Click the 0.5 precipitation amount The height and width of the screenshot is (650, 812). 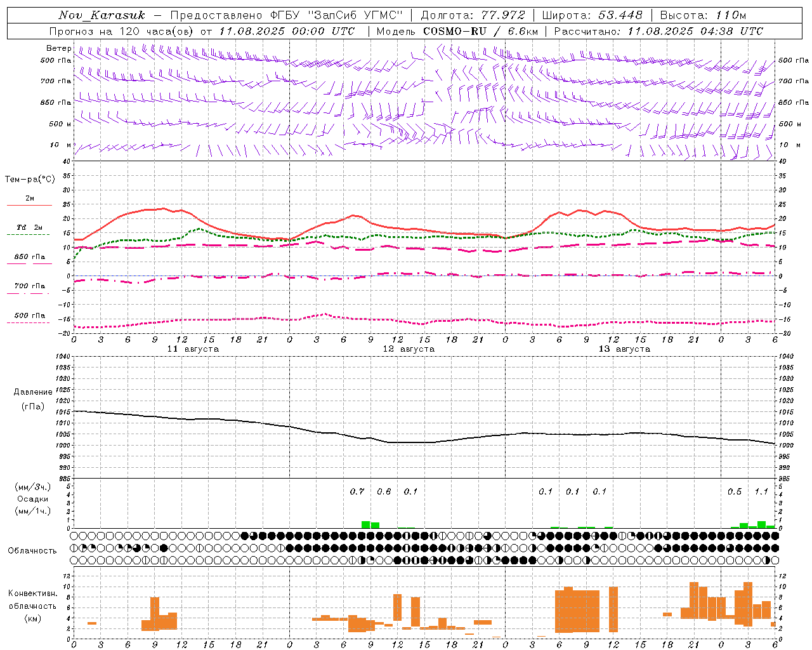[735, 491]
